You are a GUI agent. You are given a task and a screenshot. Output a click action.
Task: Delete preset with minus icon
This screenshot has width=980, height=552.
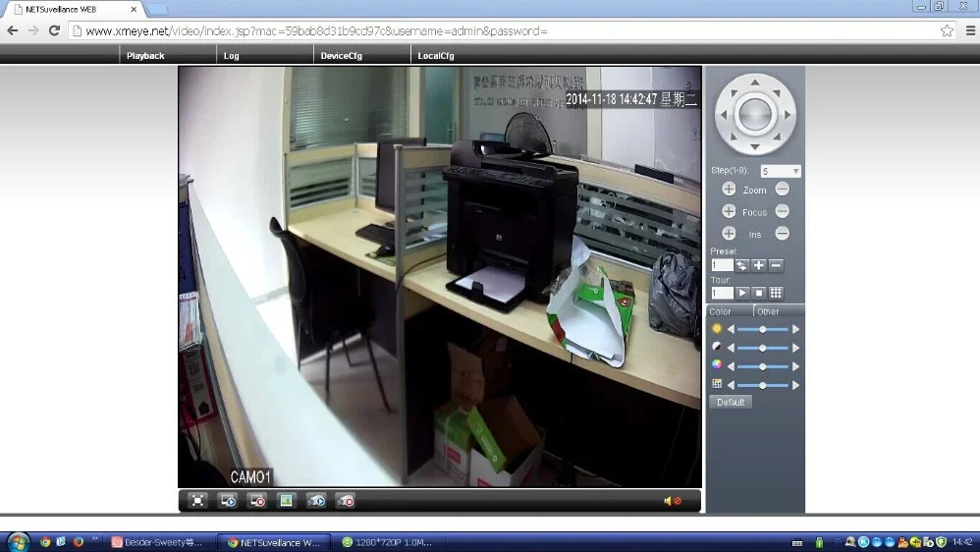[x=776, y=265]
